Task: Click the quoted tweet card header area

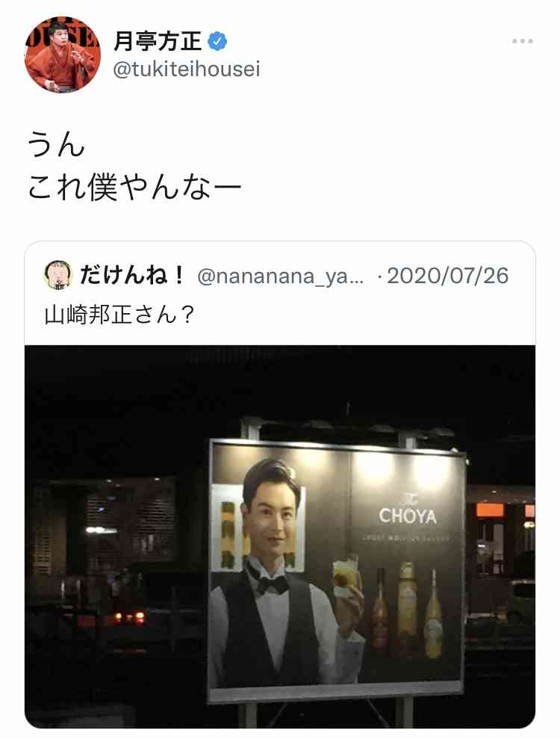Action: click(x=280, y=293)
